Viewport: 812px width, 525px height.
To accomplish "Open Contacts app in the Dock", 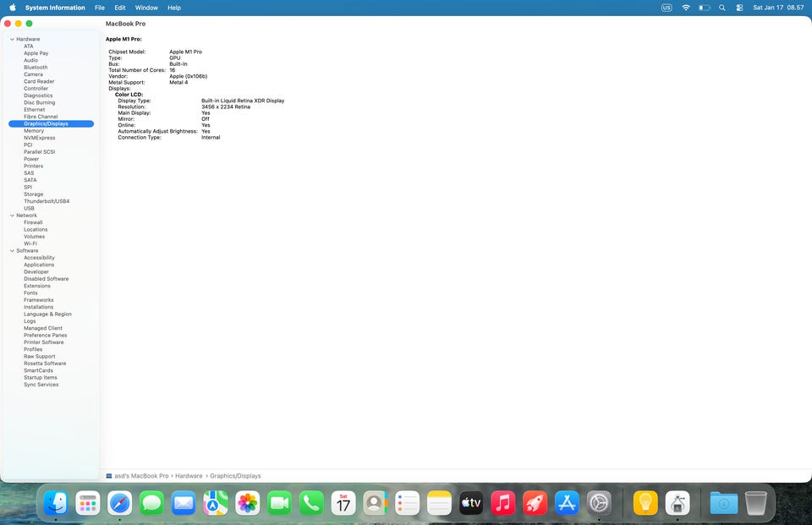I will coord(376,503).
